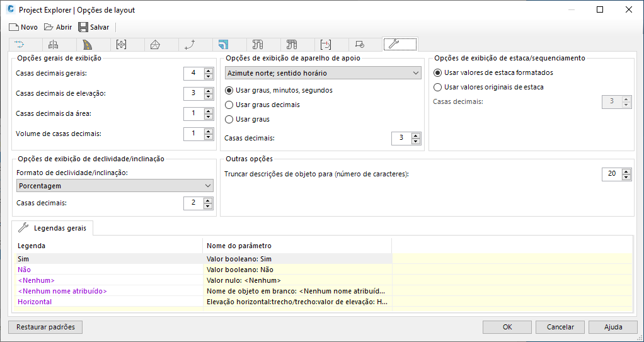Click the Abrir open folder icon
Viewport: 644px width, 342px height.
49,27
